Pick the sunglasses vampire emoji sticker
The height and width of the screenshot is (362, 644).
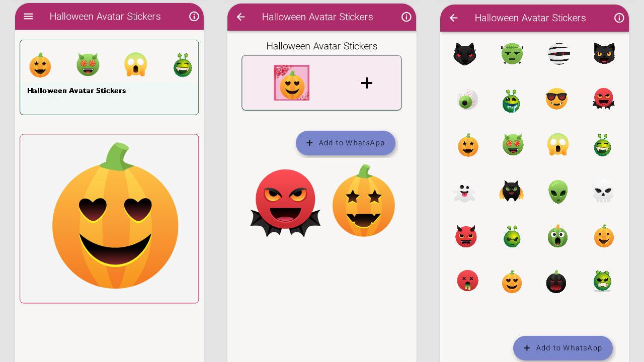coord(556,99)
